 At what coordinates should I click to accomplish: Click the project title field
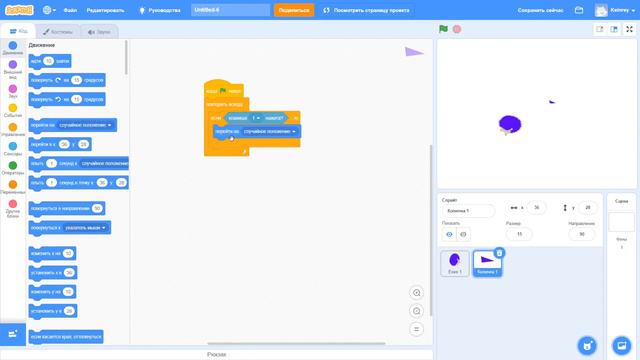click(230, 10)
